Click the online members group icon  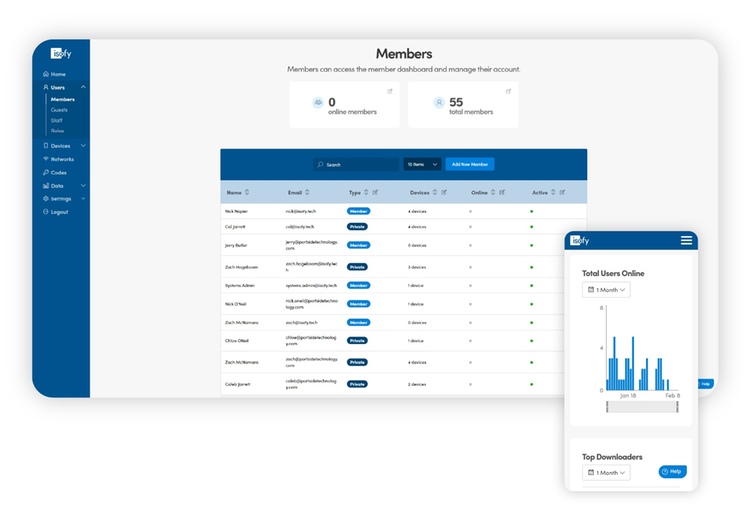[x=318, y=102]
